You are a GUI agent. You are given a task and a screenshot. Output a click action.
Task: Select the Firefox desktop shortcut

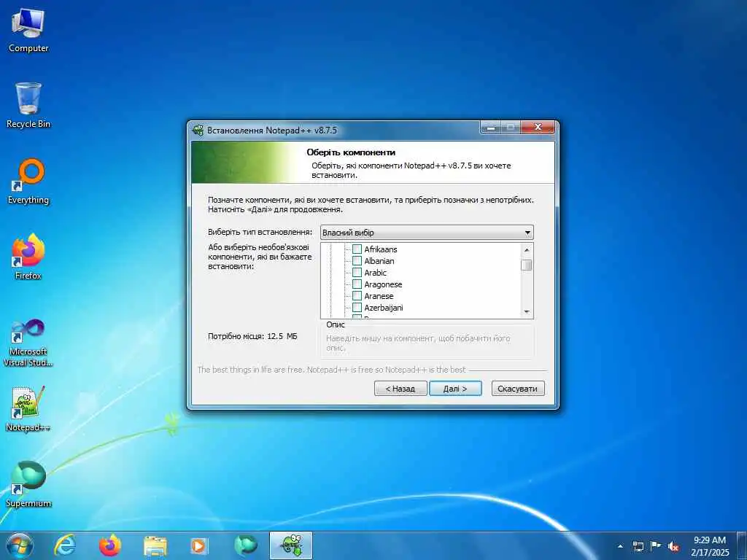pos(28,257)
